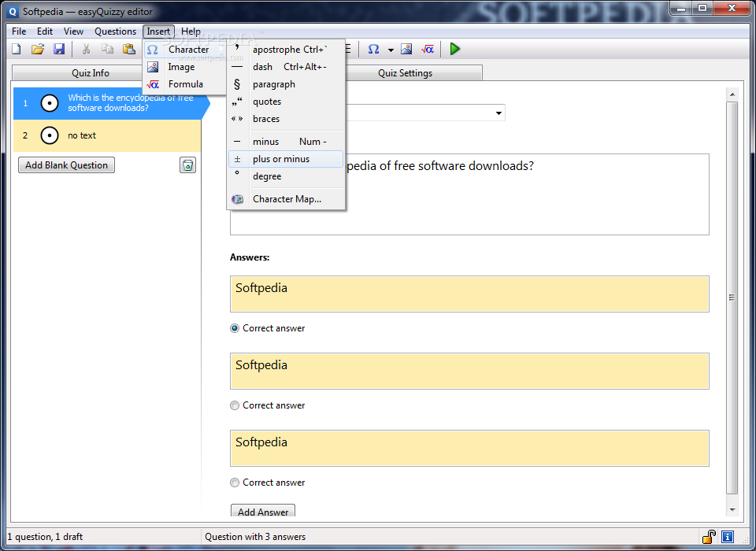Click the Cut scissors toolbar icon

pos(87,49)
